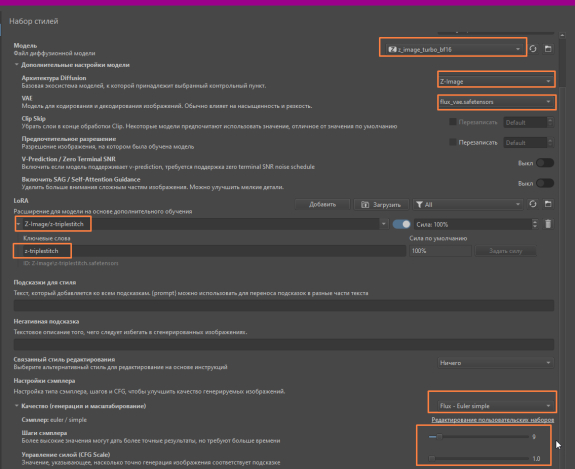Click the negative prompt text field
Screen dimensions: 575x469
pos(284,344)
